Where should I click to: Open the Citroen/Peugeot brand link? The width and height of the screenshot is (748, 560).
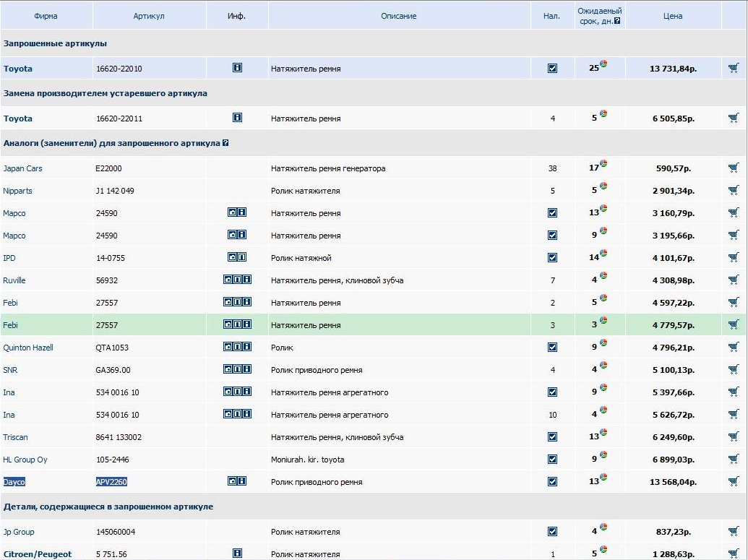click(x=38, y=554)
